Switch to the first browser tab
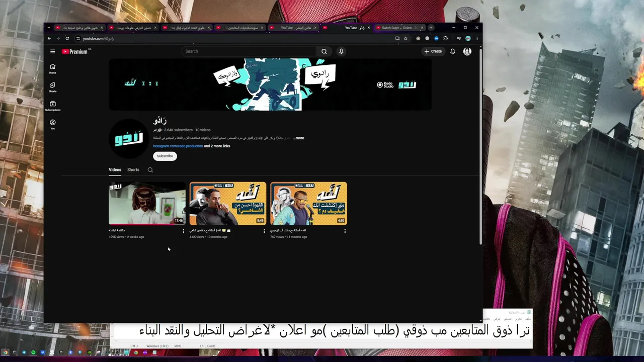 click(x=79, y=28)
